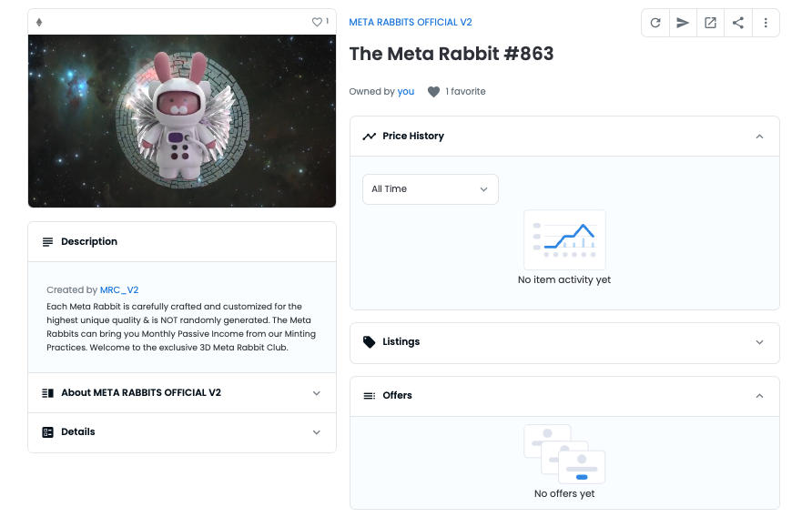812x517 pixels.
Task: Open the MRC_V2 creator link
Action: pos(119,290)
